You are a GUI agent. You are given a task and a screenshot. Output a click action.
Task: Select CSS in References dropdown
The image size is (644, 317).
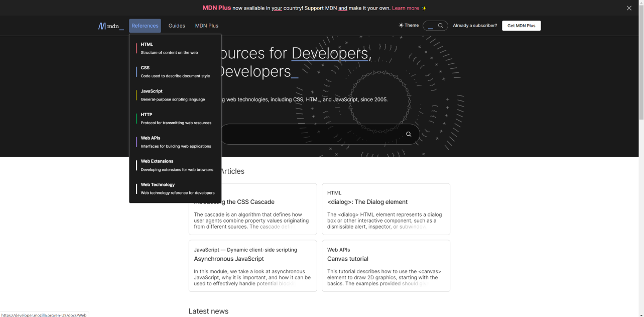[x=175, y=72]
